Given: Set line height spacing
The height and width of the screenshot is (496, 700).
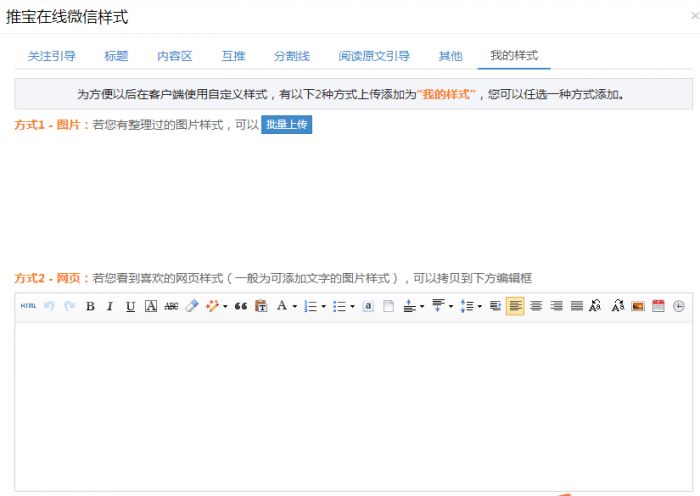Looking at the screenshot, I should (x=467, y=306).
